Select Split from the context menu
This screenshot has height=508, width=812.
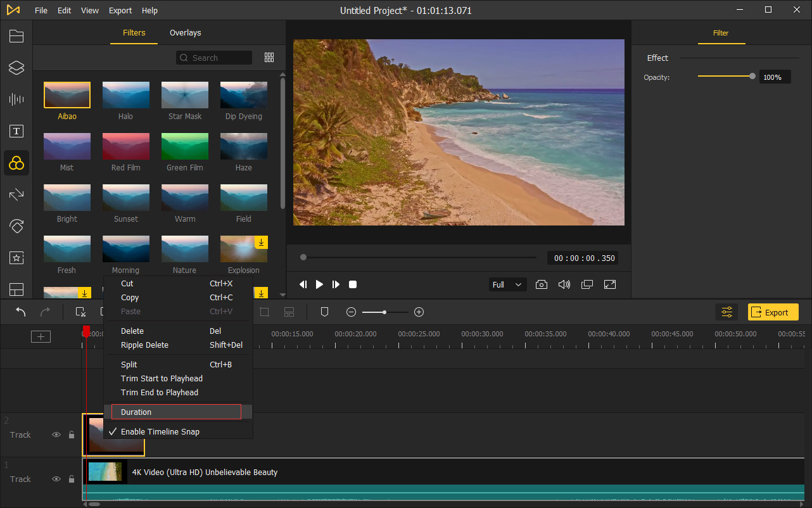pyautogui.click(x=129, y=364)
